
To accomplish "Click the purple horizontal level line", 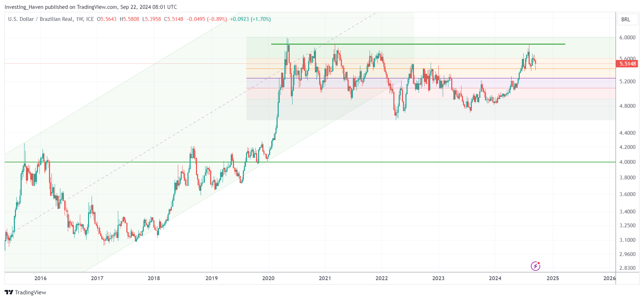I will 431,78.
